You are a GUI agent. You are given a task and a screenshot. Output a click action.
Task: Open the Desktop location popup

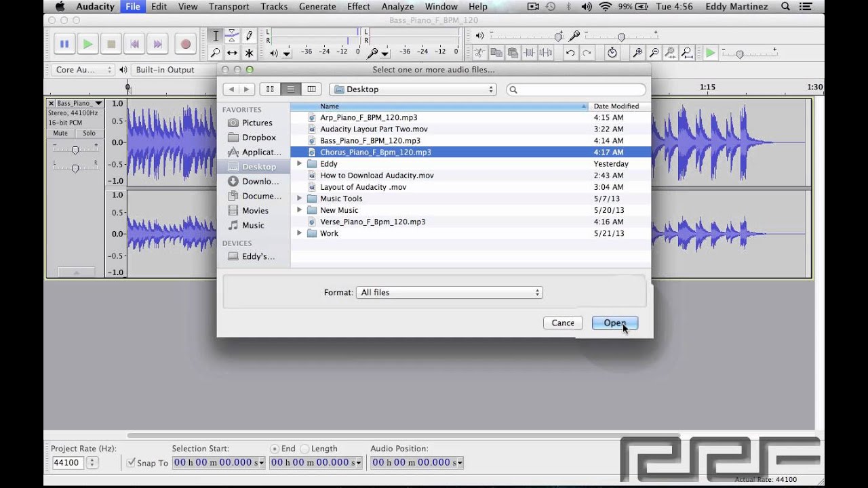point(413,89)
